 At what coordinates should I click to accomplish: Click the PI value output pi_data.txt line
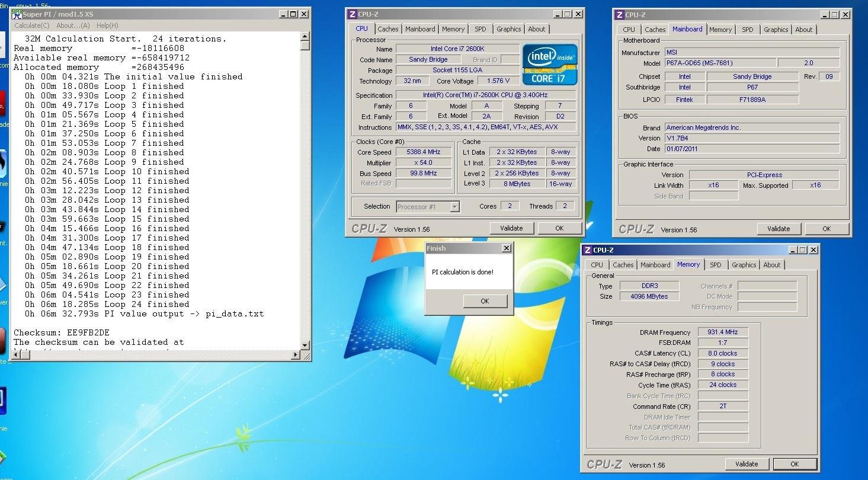[x=144, y=313]
